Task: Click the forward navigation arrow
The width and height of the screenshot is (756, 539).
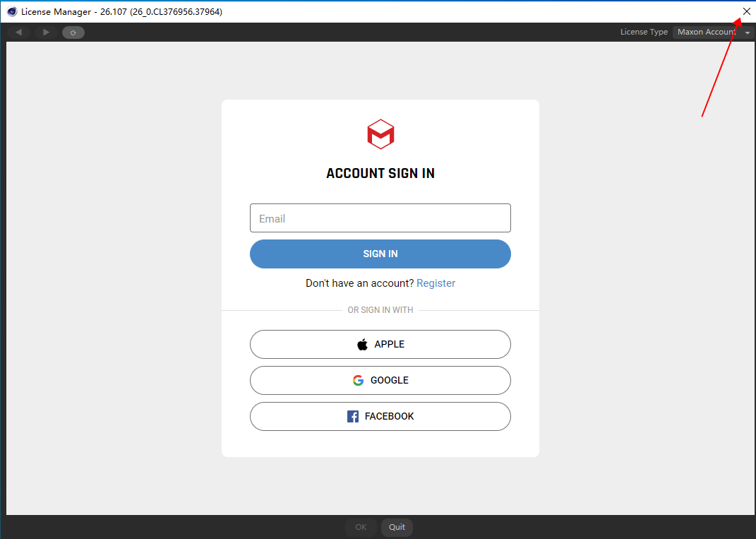Action: pos(46,32)
